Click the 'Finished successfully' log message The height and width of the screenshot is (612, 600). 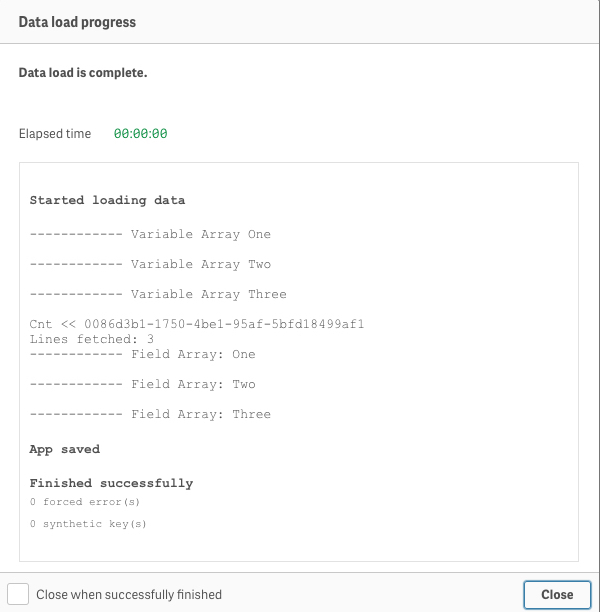111,483
